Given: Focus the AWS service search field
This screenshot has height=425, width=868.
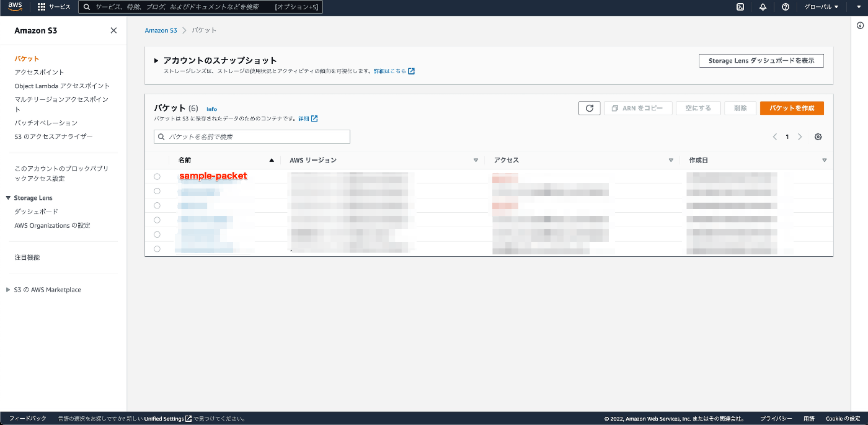Looking at the screenshot, I should coord(200,7).
